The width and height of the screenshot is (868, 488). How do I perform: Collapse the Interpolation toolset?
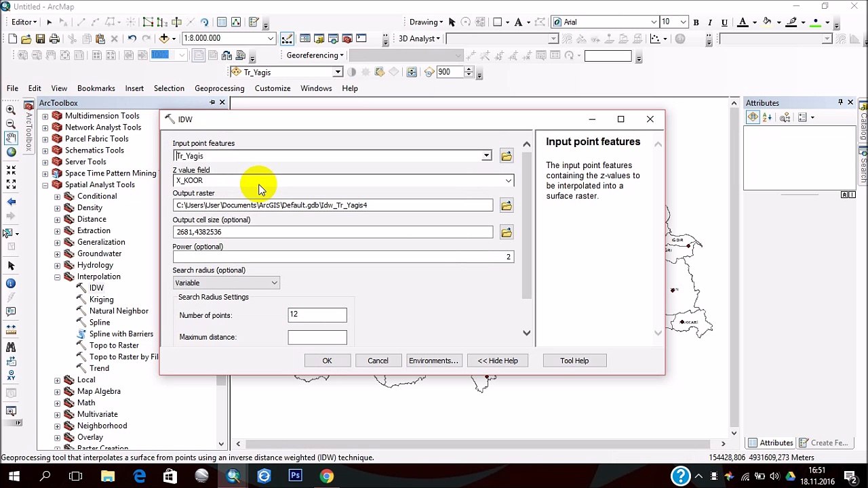coord(58,277)
